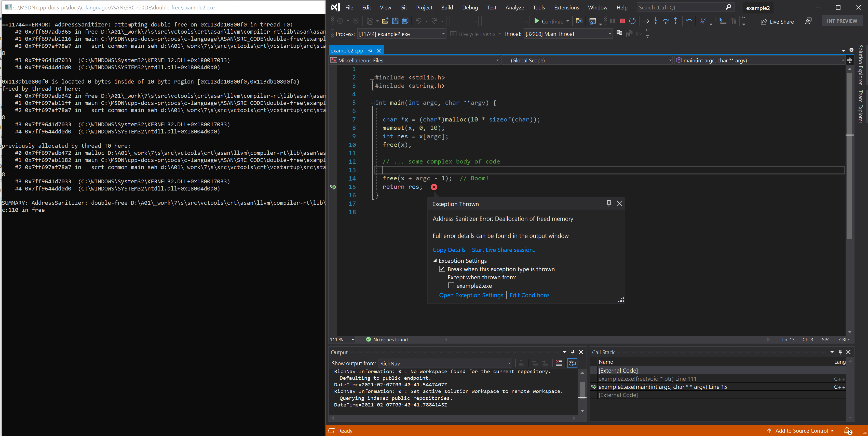Viewport: 868px width, 436px height.
Task: Expand the Exception Settings section
Action: point(435,260)
